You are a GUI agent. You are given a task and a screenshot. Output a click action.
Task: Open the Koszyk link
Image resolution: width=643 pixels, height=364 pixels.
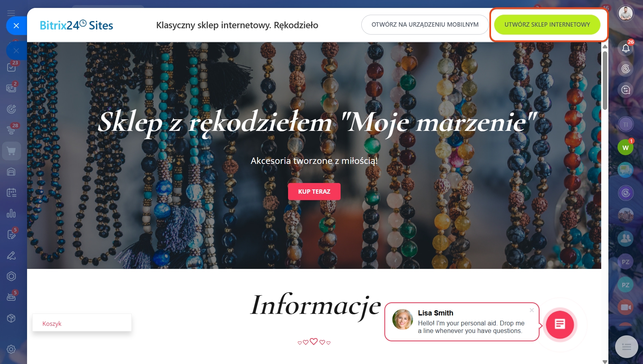52,323
